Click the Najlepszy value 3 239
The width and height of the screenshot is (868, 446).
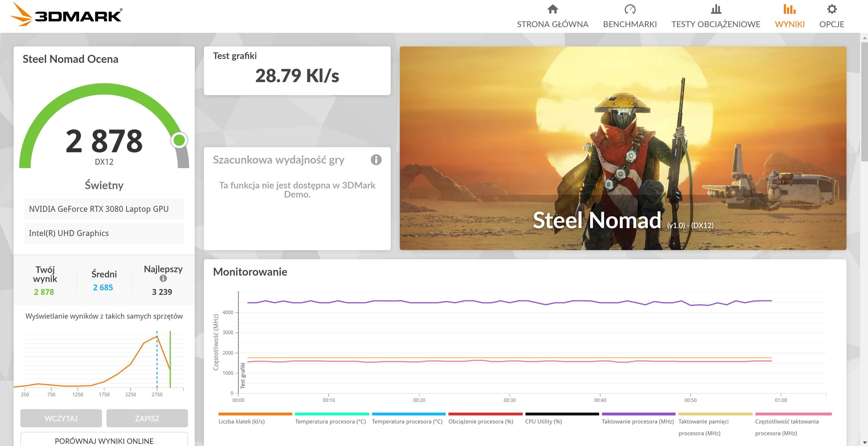pos(162,292)
